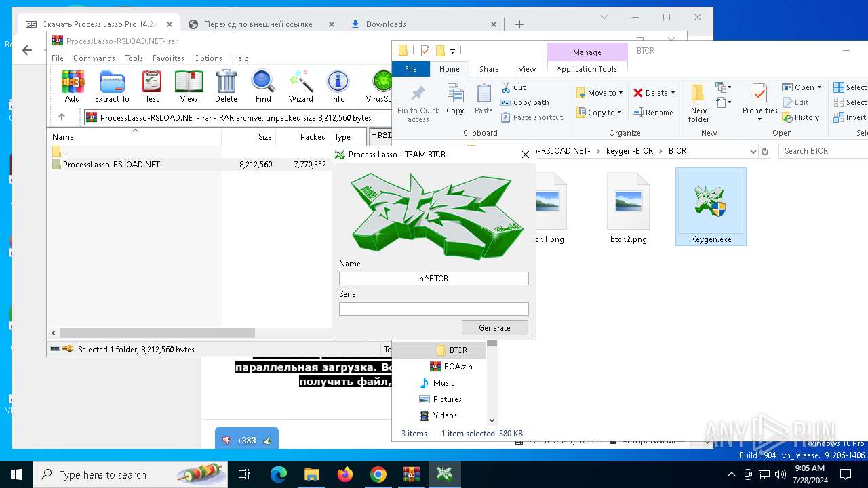Click the Serial field in keygen
Image resolution: width=868 pixels, height=488 pixels.
(434, 309)
